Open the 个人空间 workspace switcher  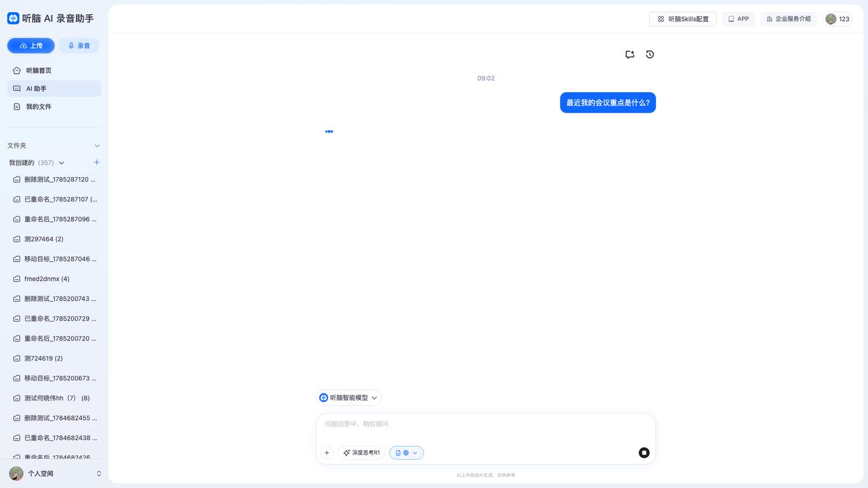click(x=54, y=474)
